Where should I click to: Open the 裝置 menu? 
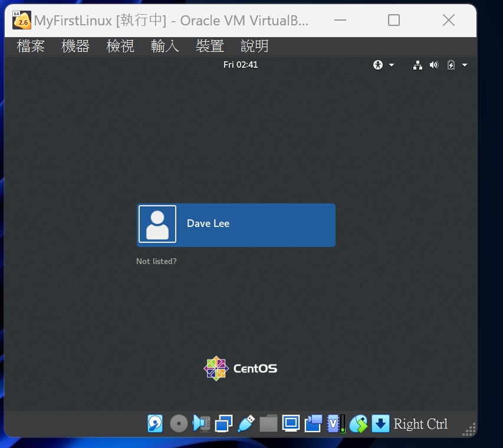pos(210,46)
